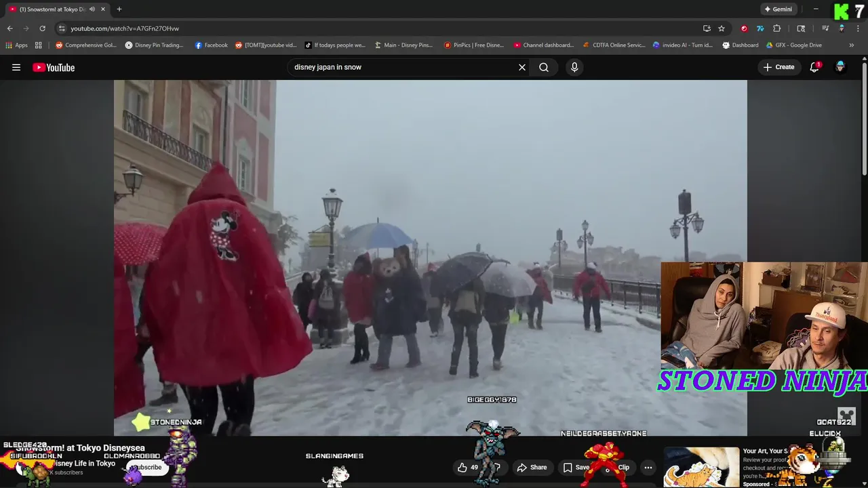868x488 pixels.
Task: Select the sponsored ad title 'Your Art, Your S...'
Action: pos(766,451)
